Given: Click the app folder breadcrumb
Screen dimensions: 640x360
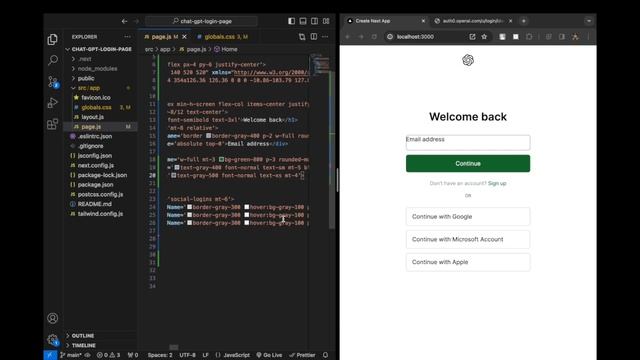Looking at the screenshot, I should click(165, 49).
